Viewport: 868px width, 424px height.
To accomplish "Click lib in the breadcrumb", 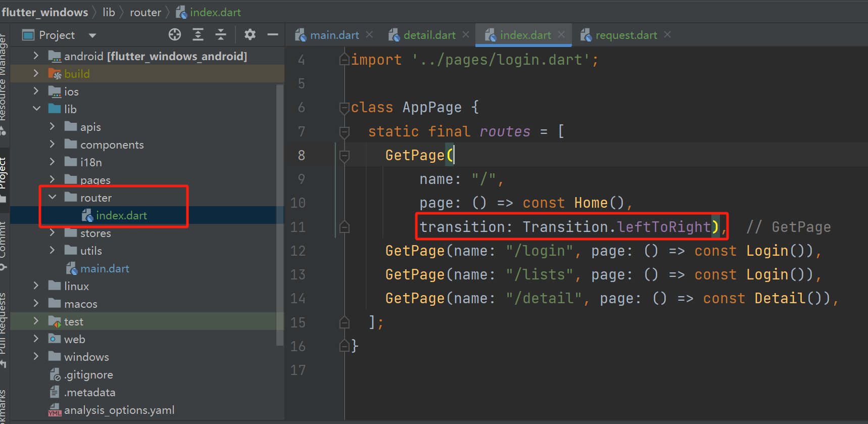I will point(109,12).
